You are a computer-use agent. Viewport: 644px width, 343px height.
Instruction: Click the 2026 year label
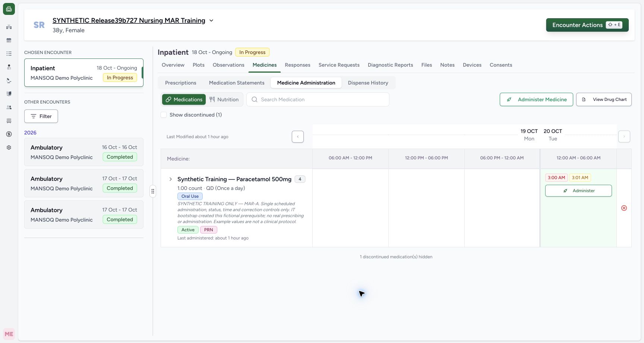(x=30, y=133)
